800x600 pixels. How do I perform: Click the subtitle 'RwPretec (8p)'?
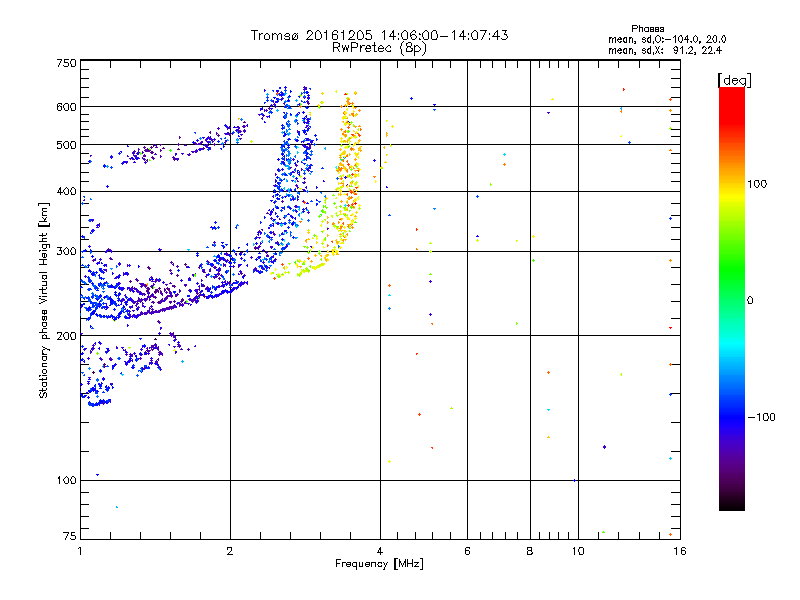point(379,48)
